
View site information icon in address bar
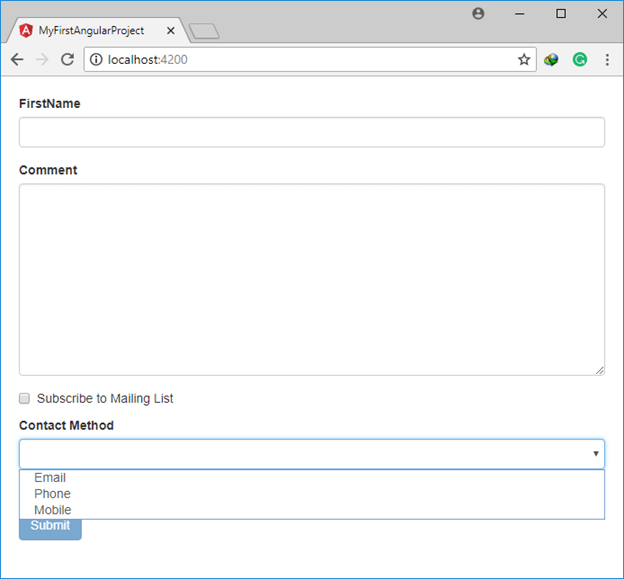click(96, 60)
